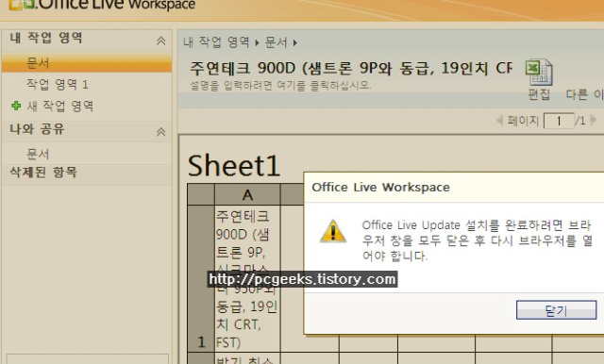
Task: Click the 새 작업 영역 link
Action: [60, 106]
